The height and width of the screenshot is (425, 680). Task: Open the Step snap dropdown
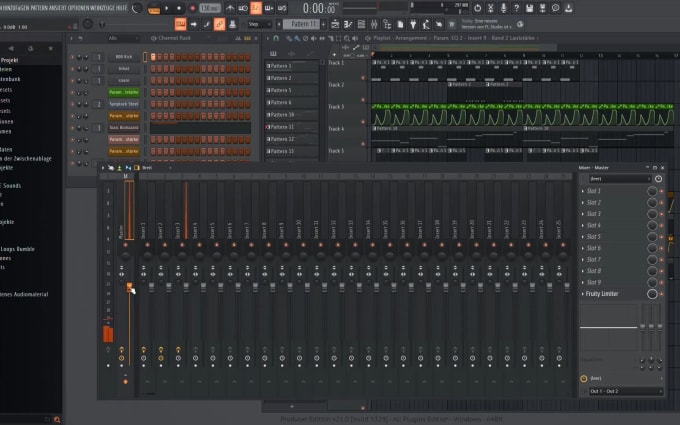click(259, 24)
